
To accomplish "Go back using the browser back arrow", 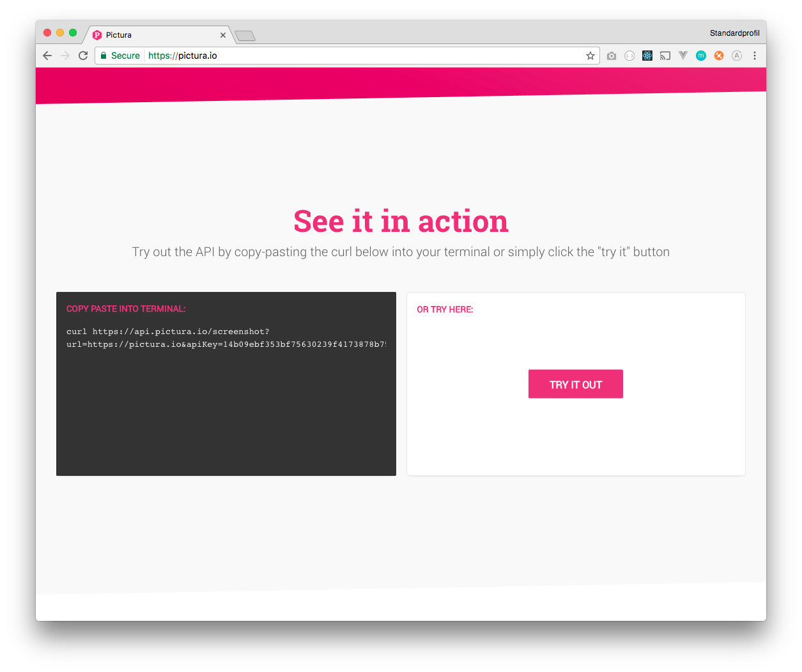I will (x=47, y=56).
